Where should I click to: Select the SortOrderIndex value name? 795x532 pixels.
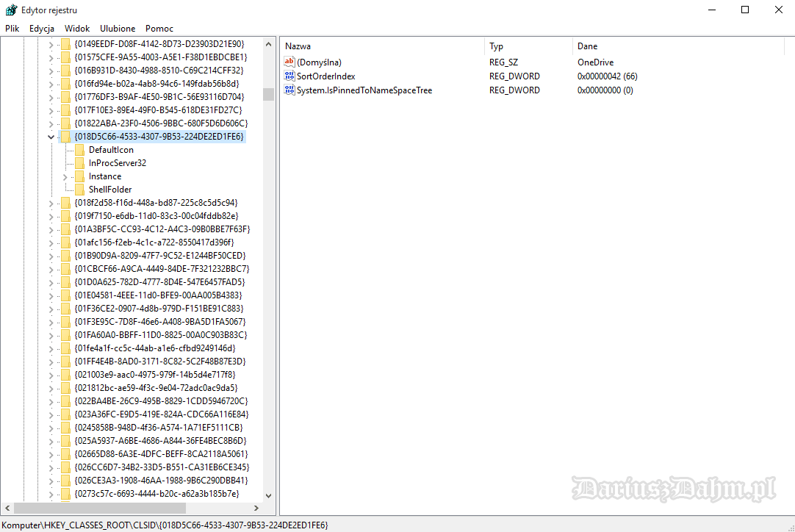pos(326,76)
